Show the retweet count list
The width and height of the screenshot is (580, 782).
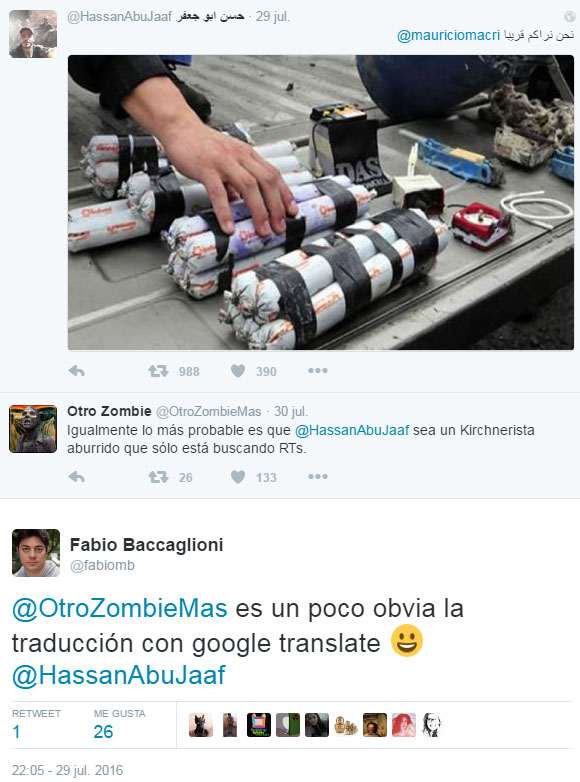click(x=36, y=724)
